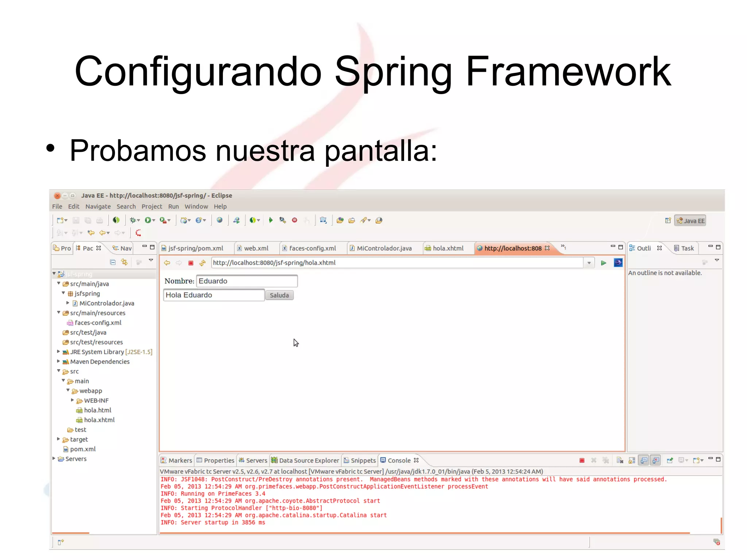Refresh the internal browser page
Viewport: 747px width, 560px height.
click(202, 263)
